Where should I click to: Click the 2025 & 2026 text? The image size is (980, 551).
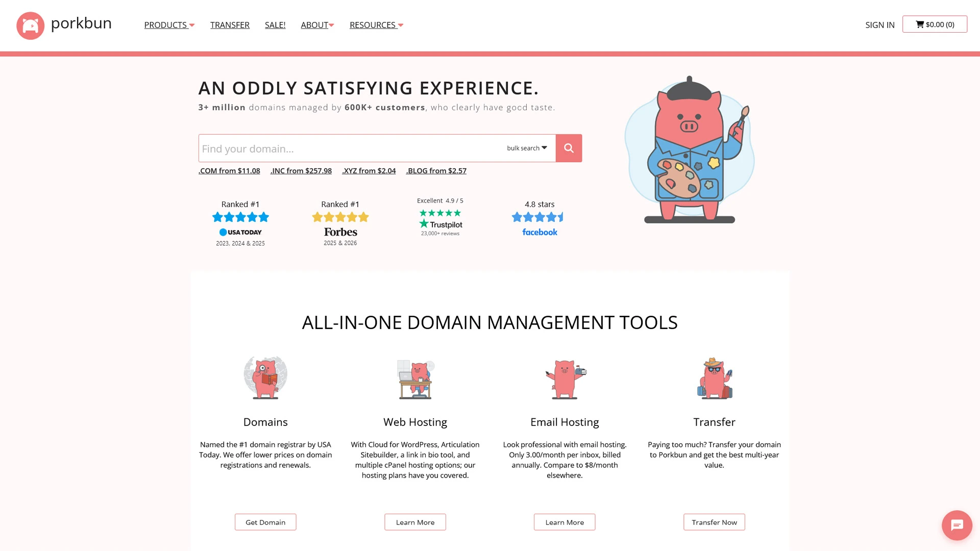coord(340,243)
